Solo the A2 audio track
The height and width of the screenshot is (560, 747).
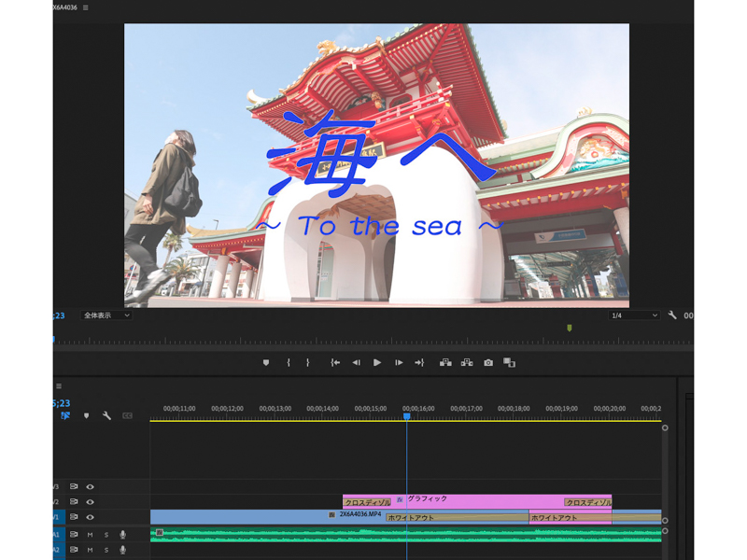tap(106, 550)
